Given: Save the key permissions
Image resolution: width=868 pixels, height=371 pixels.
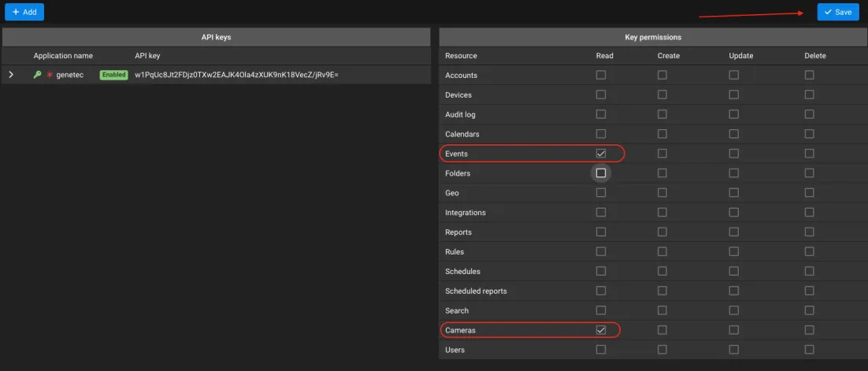Looking at the screenshot, I should click(x=838, y=12).
